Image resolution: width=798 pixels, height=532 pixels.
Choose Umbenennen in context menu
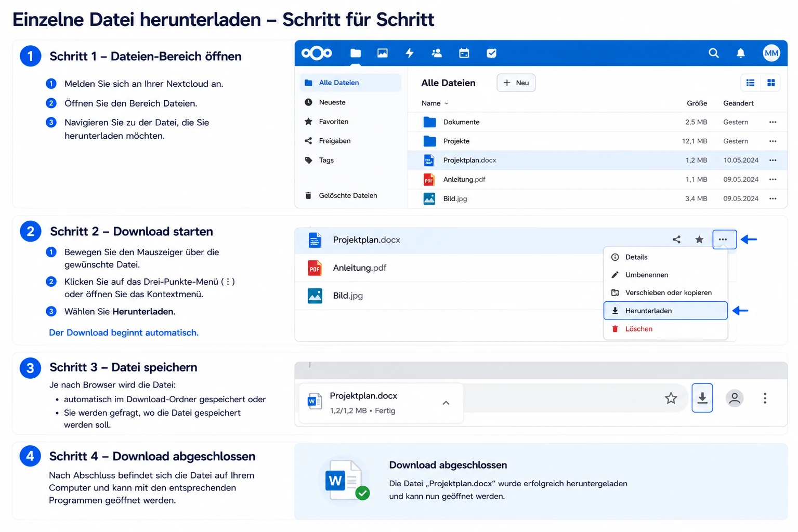[665, 275]
